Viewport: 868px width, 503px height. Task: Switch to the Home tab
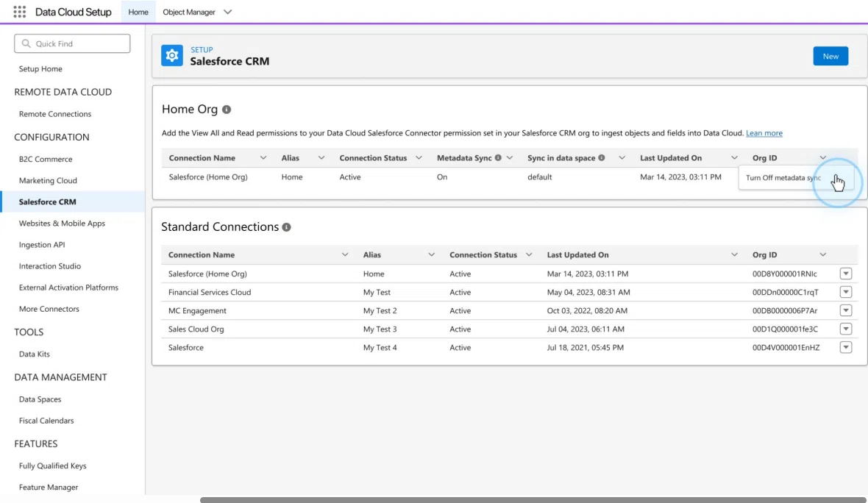click(138, 12)
